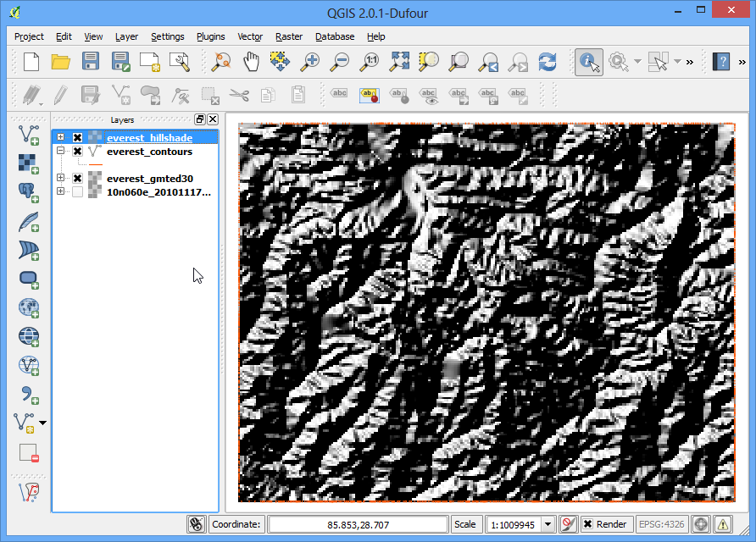Click the Save As icon with pencil
Image resolution: width=756 pixels, height=542 pixels.
coord(120,62)
